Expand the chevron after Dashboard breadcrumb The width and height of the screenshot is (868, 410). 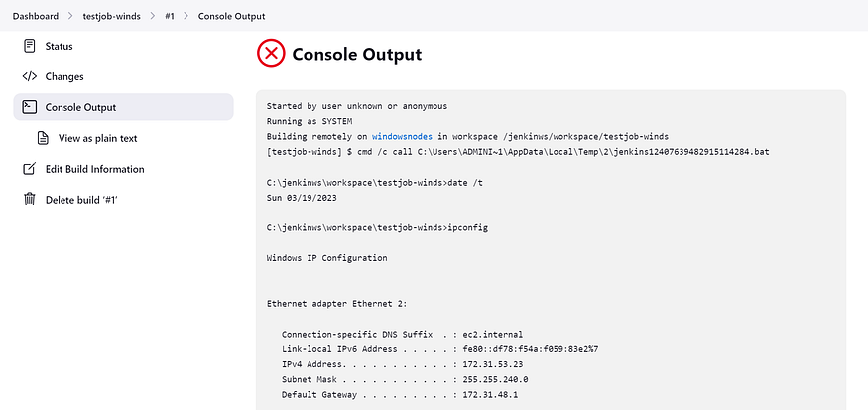coord(70,16)
